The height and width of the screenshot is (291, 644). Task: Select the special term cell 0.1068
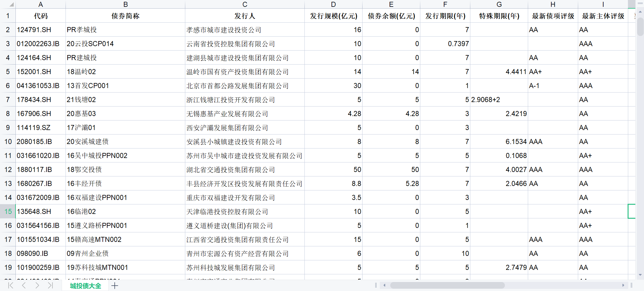point(499,156)
